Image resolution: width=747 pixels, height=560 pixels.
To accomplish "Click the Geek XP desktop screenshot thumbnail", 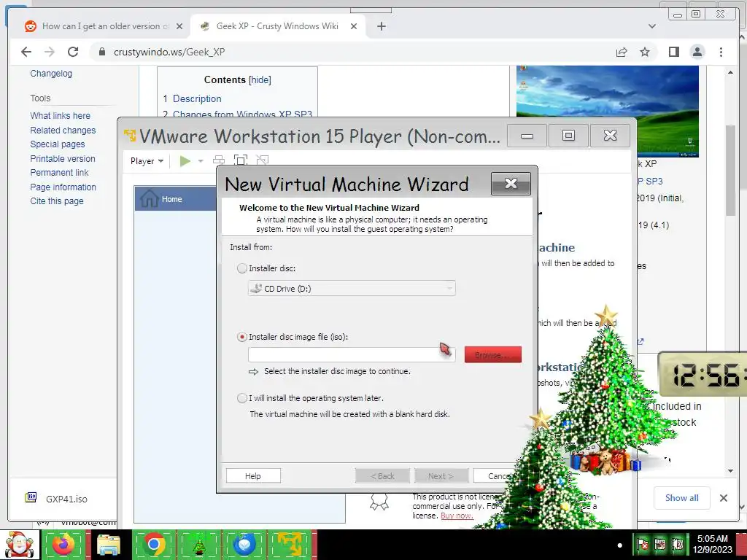I will tap(608, 112).
